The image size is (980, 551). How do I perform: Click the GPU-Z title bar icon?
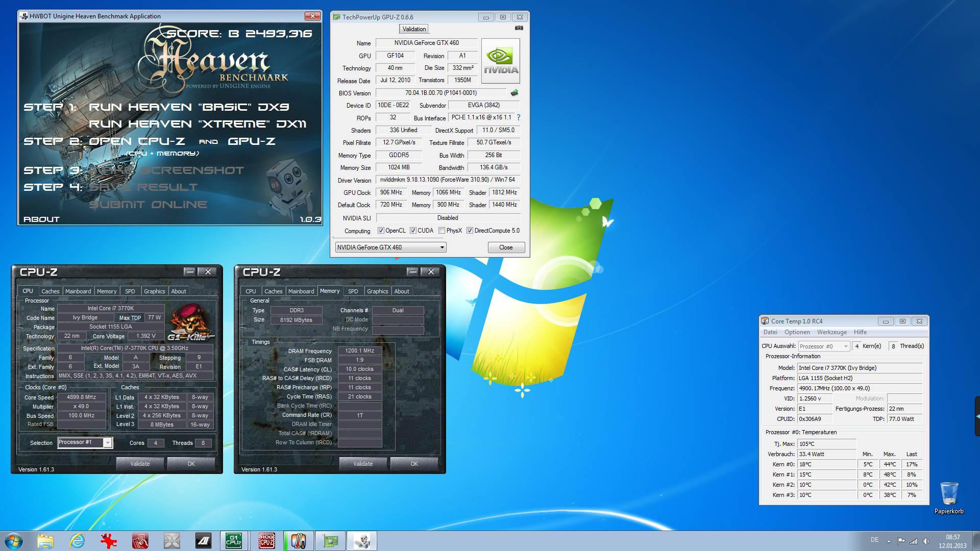coord(336,17)
